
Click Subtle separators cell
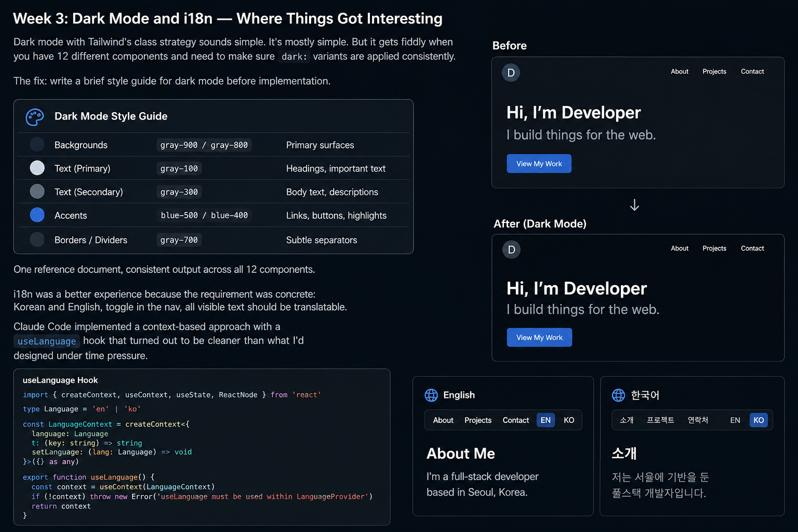[322, 240]
